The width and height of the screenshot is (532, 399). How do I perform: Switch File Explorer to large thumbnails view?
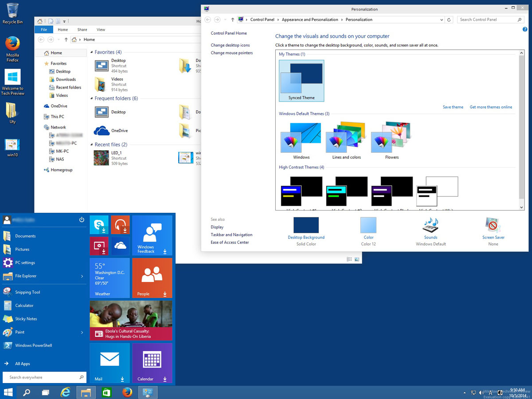click(357, 259)
